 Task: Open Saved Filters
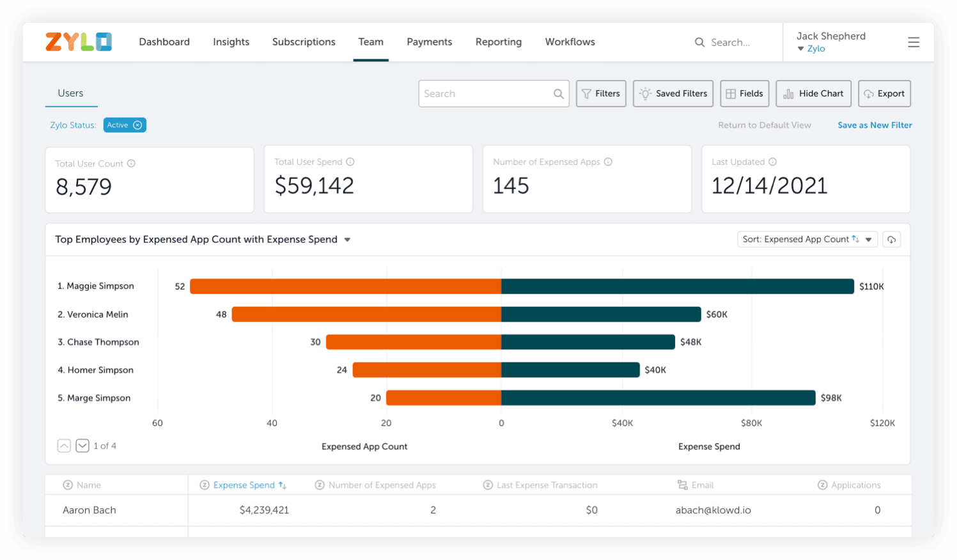tap(673, 93)
